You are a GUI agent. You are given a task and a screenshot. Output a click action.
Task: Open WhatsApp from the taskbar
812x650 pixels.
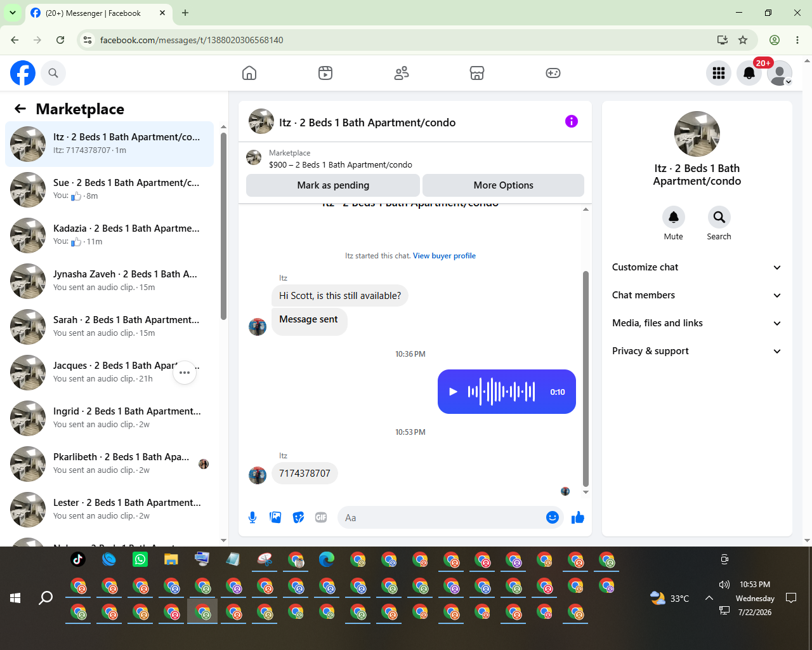click(x=140, y=559)
